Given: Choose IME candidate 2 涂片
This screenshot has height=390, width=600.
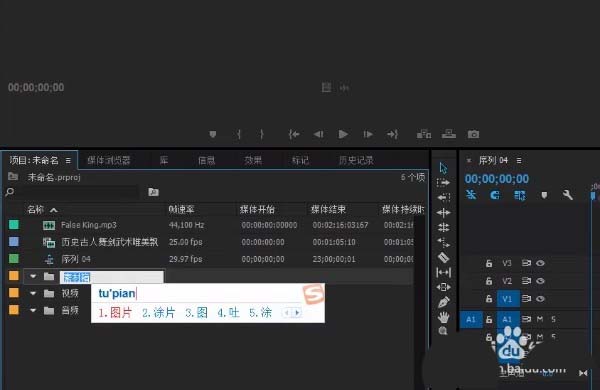Looking at the screenshot, I should pyautogui.click(x=158, y=313).
